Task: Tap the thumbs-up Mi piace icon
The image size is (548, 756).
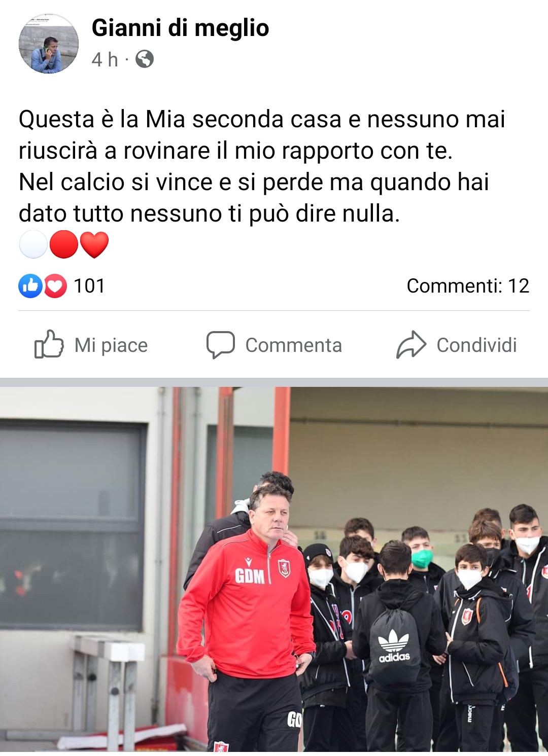Action: pos(49,344)
